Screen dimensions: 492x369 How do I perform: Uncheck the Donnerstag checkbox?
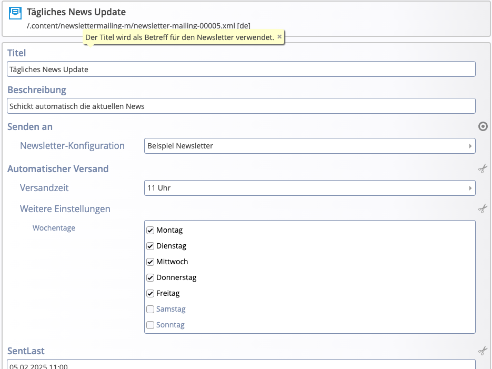[x=150, y=277]
